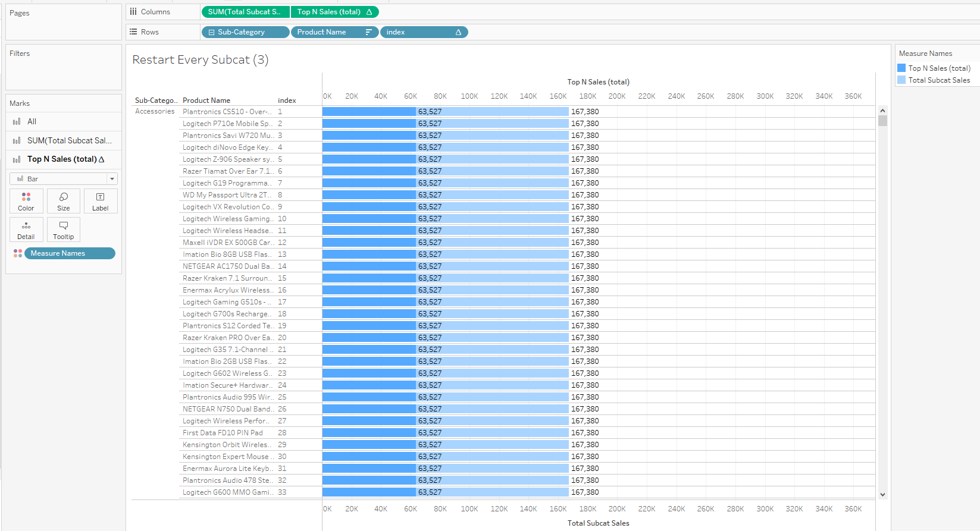
Task: Click the dark blue bar for Plantronics CS510
Action: pos(369,112)
